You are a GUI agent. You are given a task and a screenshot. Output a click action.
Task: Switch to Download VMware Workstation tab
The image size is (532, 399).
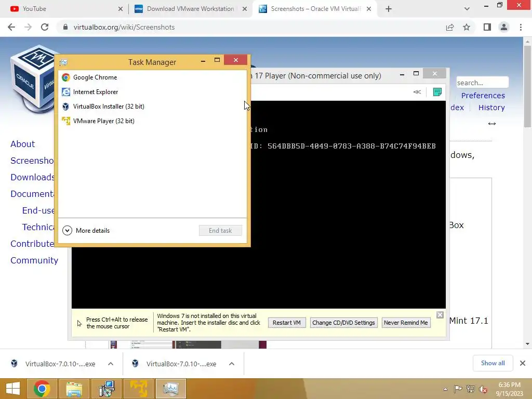[190, 9]
